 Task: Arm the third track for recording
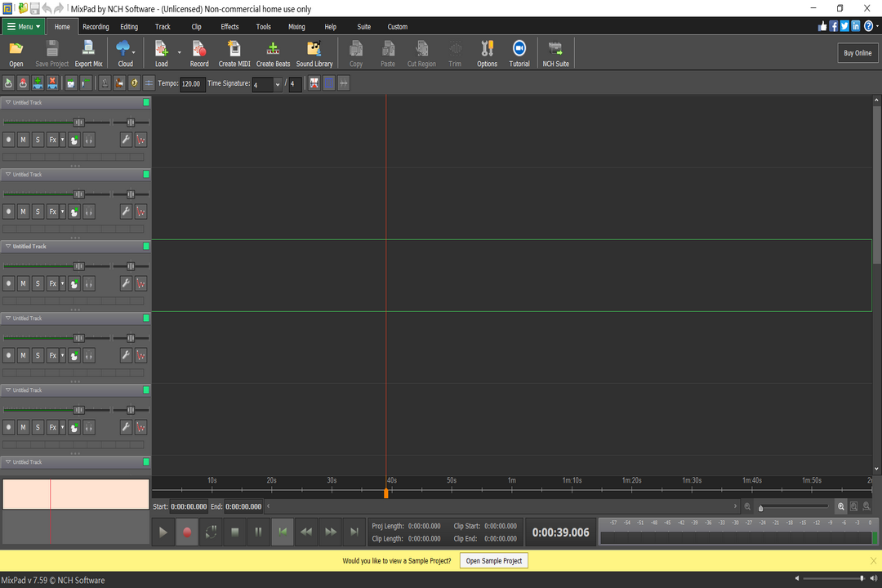(8, 283)
